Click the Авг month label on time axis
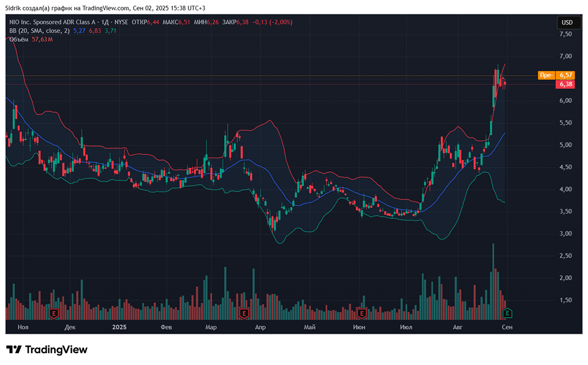The width and height of the screenshot is (588, 365). tap(459, 327)
